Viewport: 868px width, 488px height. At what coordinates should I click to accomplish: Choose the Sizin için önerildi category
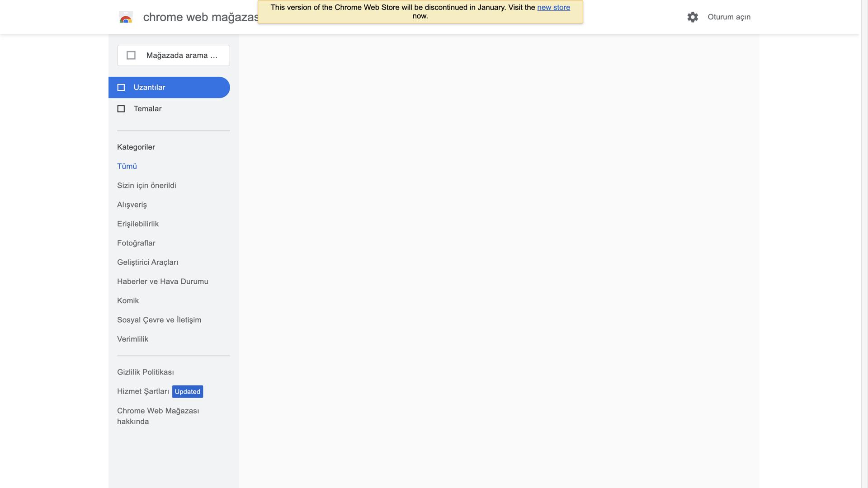tap(146, 186)
